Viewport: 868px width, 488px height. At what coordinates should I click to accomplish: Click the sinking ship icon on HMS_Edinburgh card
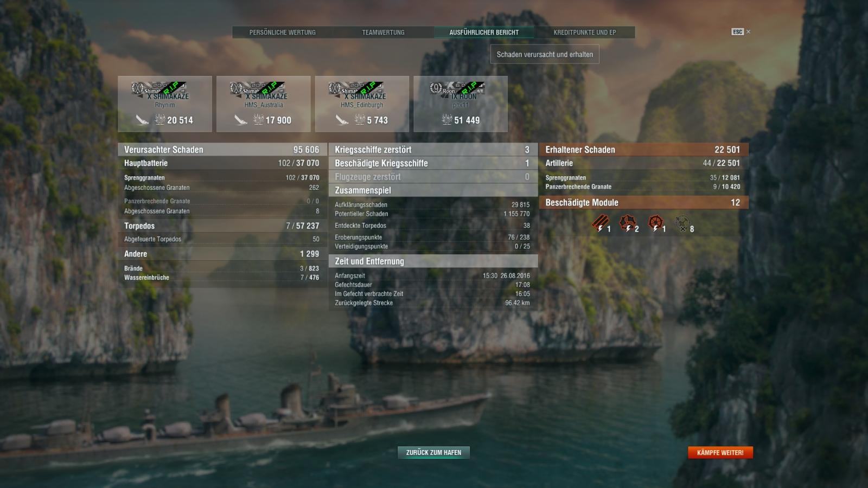pos(342,119)
